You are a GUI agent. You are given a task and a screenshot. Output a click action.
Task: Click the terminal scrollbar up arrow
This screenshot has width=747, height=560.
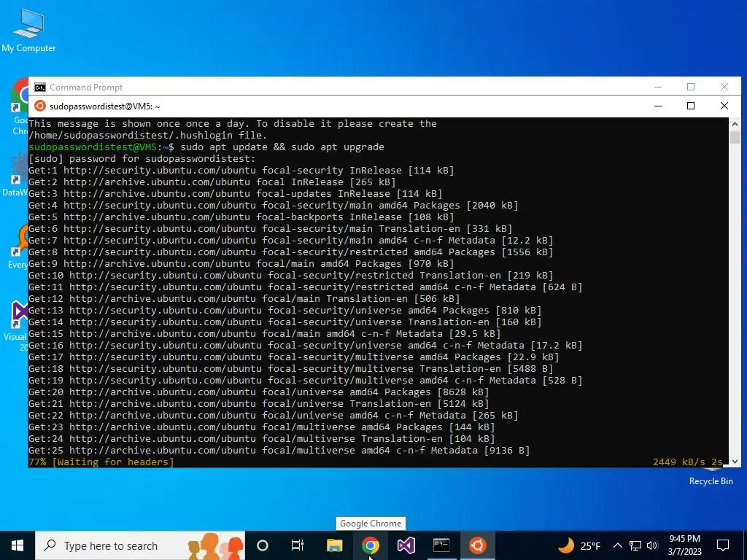[x=735, y=124]
